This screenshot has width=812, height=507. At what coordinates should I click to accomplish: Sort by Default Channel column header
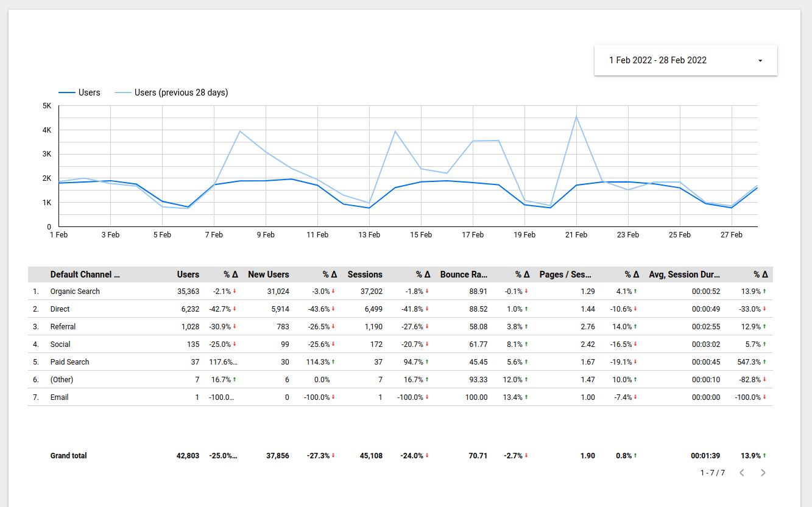click(x=85, y=274)
